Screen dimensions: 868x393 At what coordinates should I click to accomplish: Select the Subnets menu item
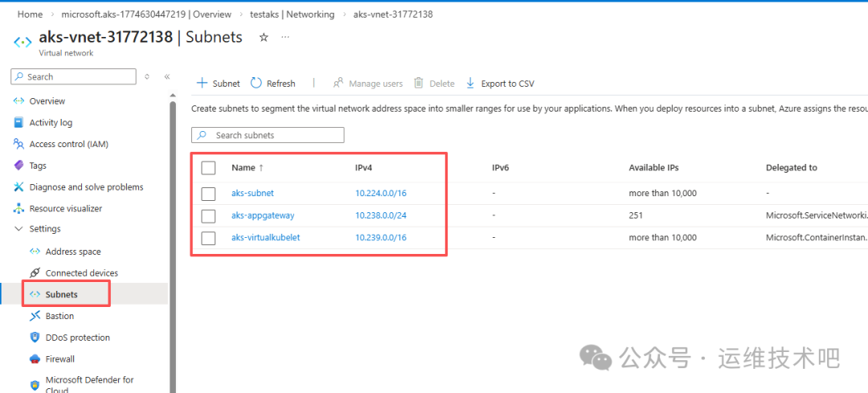tap(61, 294)
